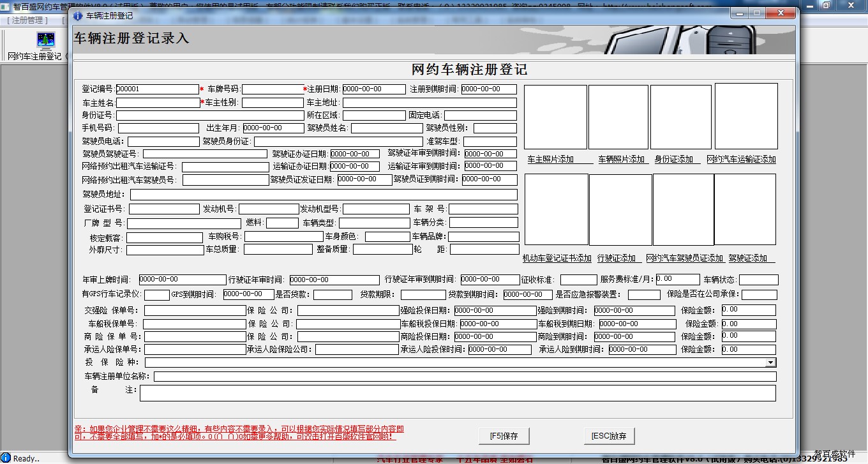Focus the 车主地址 input field
Image resolution: width=868 pixels, height=464 pixels.
point(430,102)
